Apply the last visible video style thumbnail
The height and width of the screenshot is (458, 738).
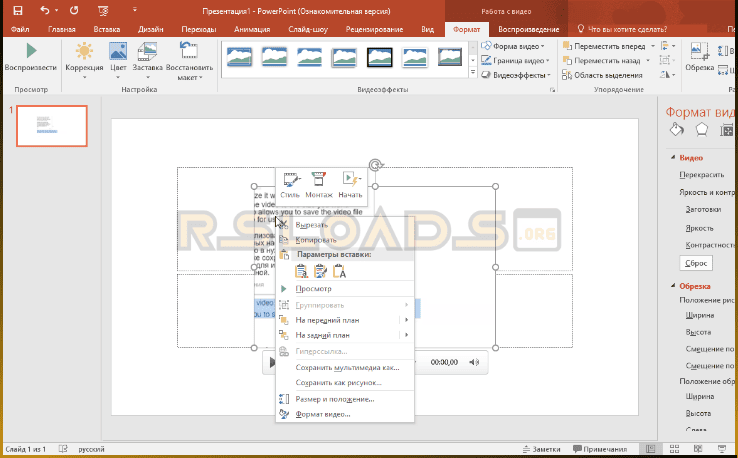[x=450, y=57]
